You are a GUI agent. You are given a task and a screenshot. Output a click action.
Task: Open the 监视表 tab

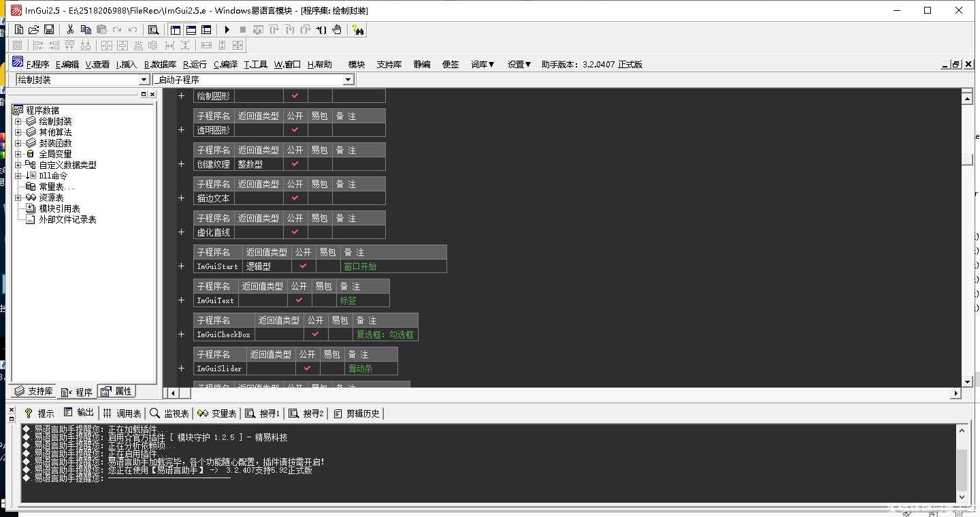[x=169, y=413]
